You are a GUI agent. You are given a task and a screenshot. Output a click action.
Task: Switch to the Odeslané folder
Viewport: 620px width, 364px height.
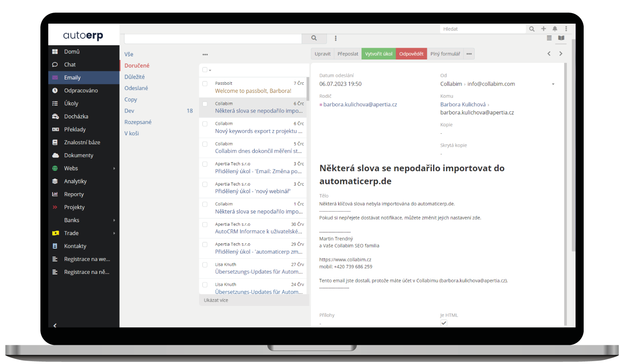(136, 88)
